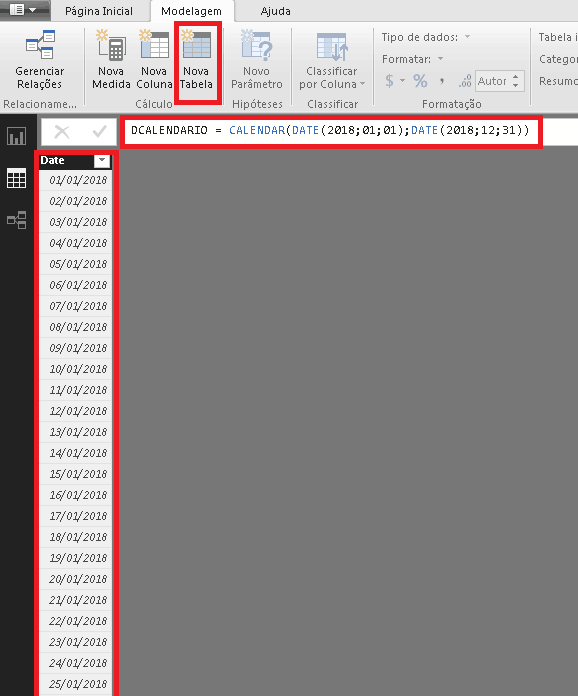The height and width of the screenshot is (696, 578).
Task: Select cell 18/01/2018
Action: click(x=75, y=537)
